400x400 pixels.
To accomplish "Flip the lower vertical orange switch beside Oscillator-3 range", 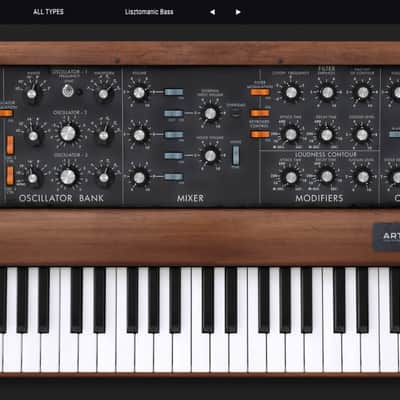I will (10, 175).
